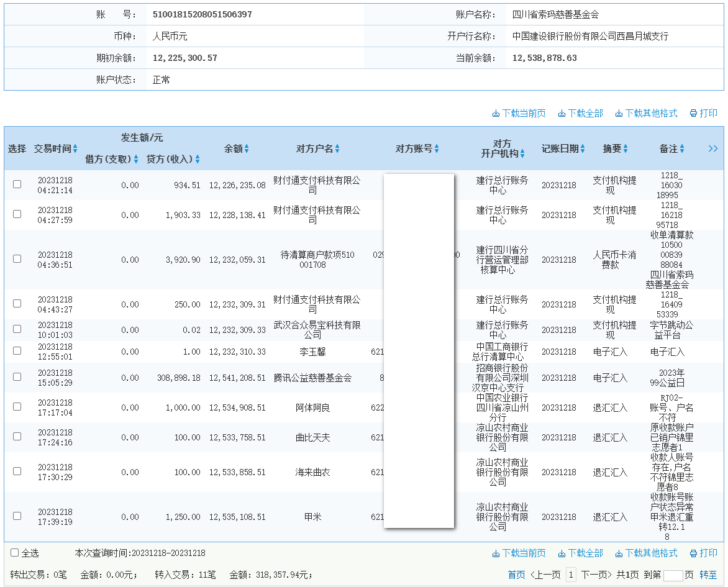Sort by 对方户名 column arrows
The image size is (728, 587).
(x=337, y=148)
